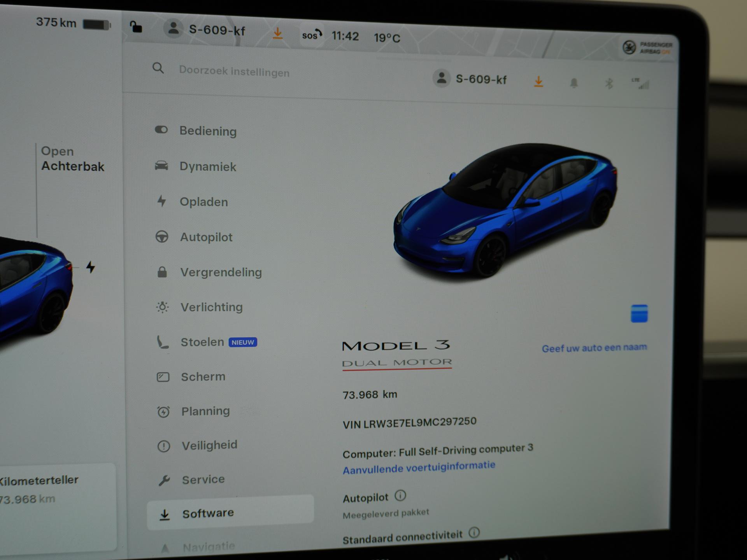Tap the charge port lightning icon by car
The height and width of the screenshot is (560, 747).
(90, 267)
